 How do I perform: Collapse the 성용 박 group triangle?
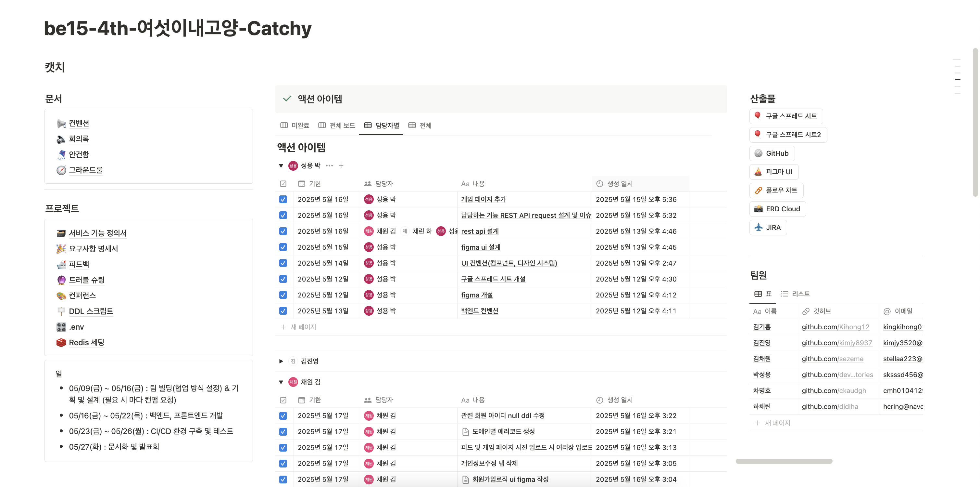[x=281, y=165]
